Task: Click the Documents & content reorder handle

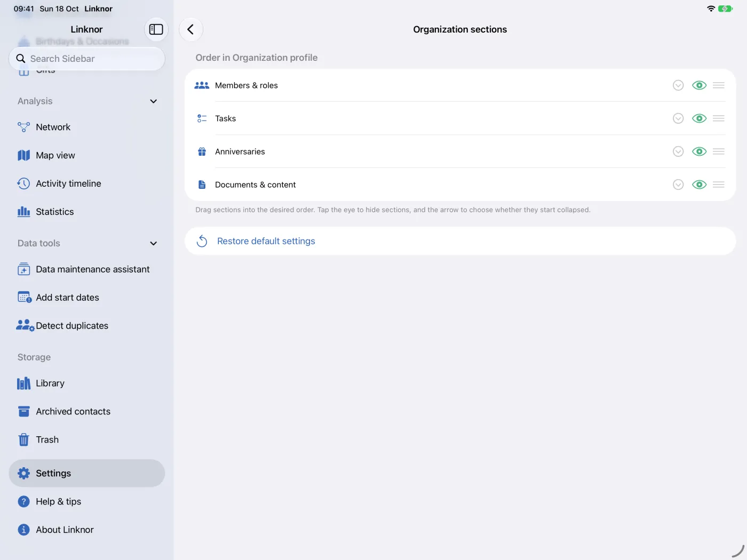Action: (x=719, y=185)
